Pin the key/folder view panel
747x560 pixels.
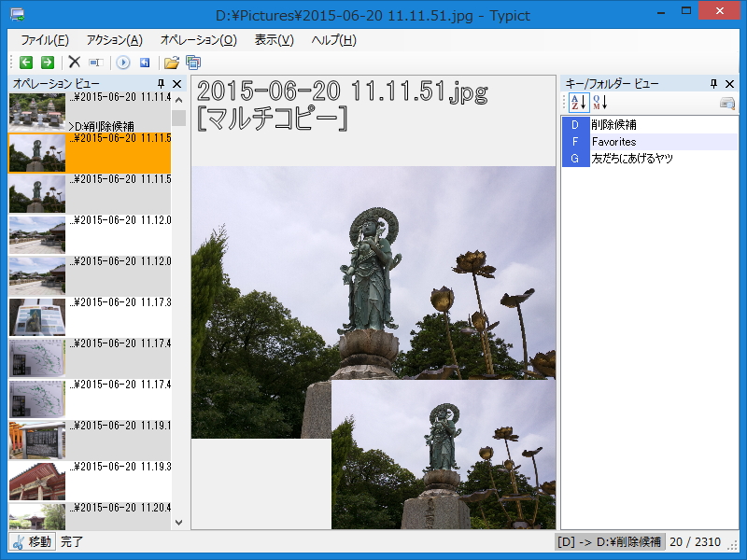(713, 84)
